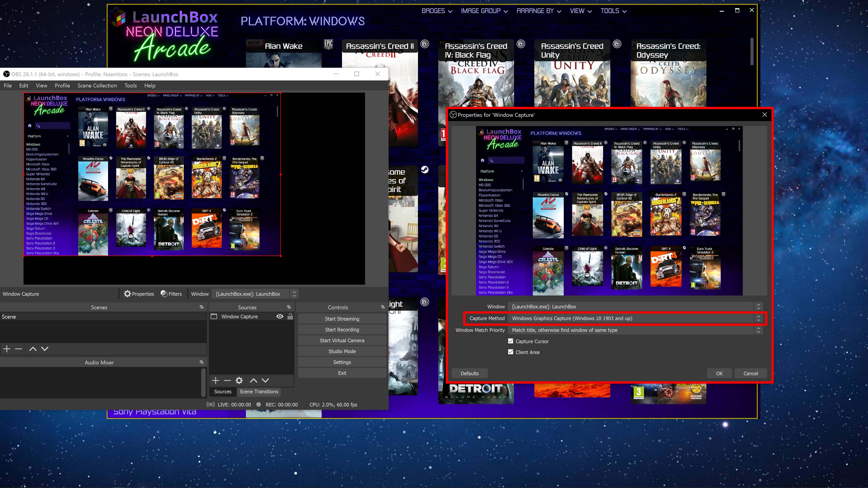Toggle the lock on the Window Capture source
This screenshot has width=868, height=488.
(290, 317)
